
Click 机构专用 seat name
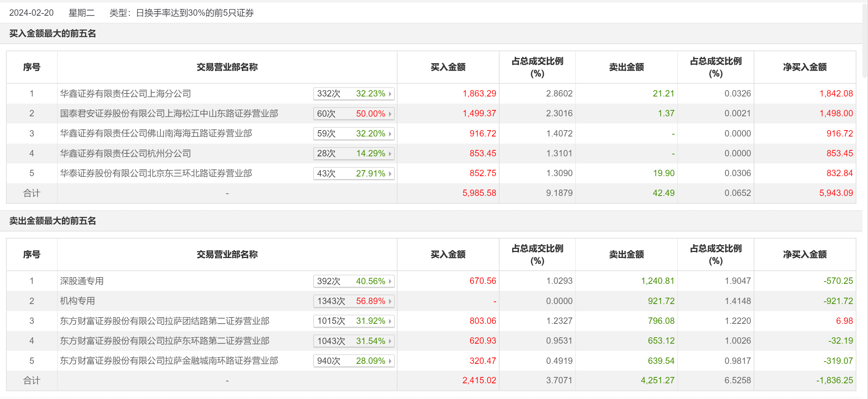click(78, 301)
